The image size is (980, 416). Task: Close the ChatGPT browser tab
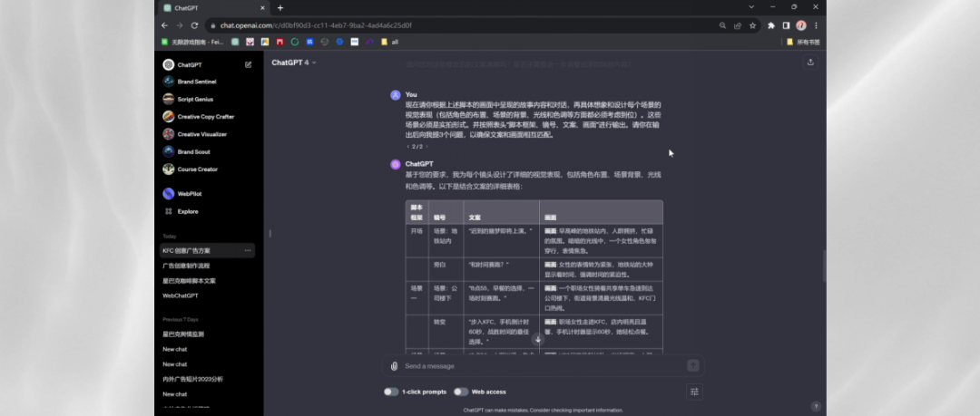[262, 7]
